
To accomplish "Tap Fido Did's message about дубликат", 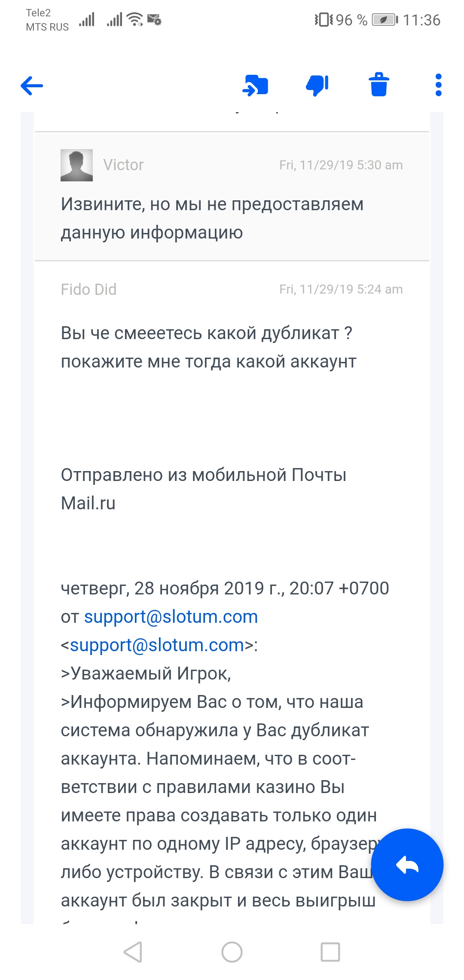I will click(209, 347).
